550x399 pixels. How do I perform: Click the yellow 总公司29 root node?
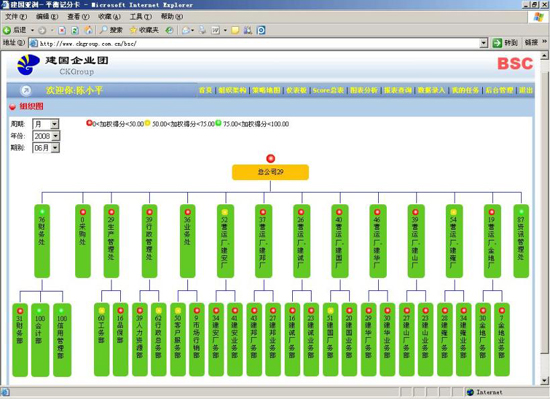click(270, 172)
